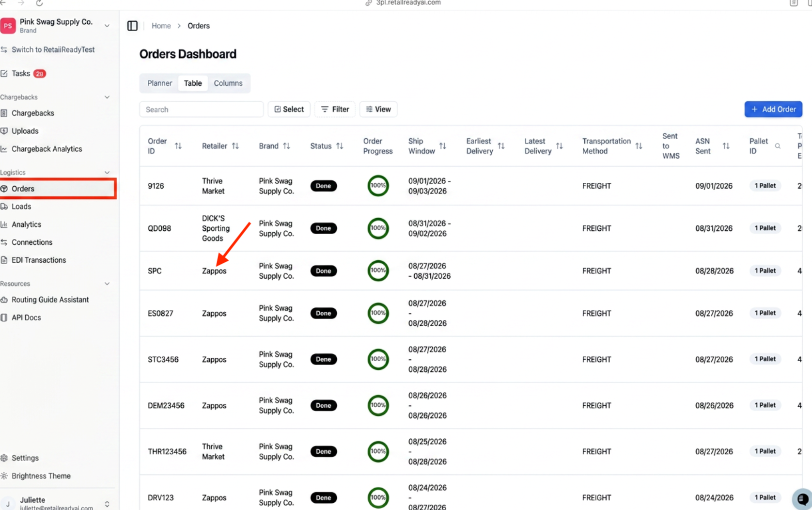This screenshot has width=812, height=510.
Task: Reload the browser page
Action: click(x=39, y=3)
